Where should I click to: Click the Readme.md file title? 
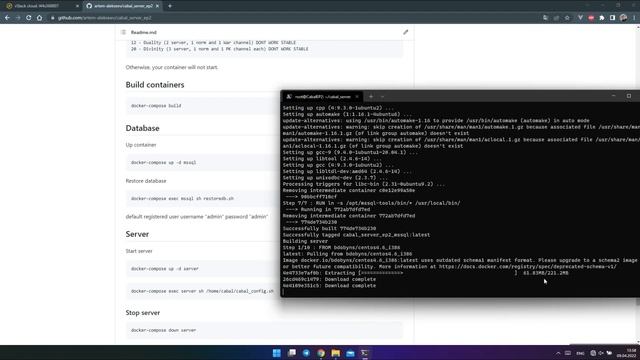click(144, 32)
